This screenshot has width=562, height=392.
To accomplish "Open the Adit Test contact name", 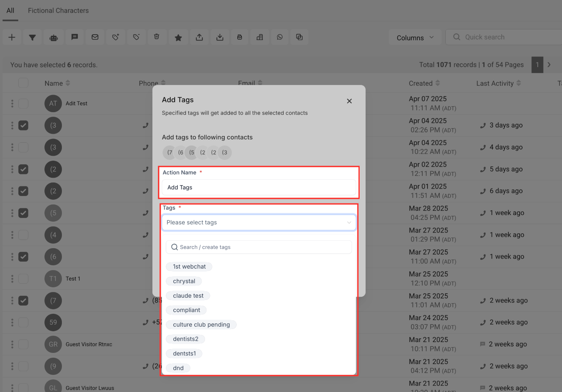I will (76, 104).
